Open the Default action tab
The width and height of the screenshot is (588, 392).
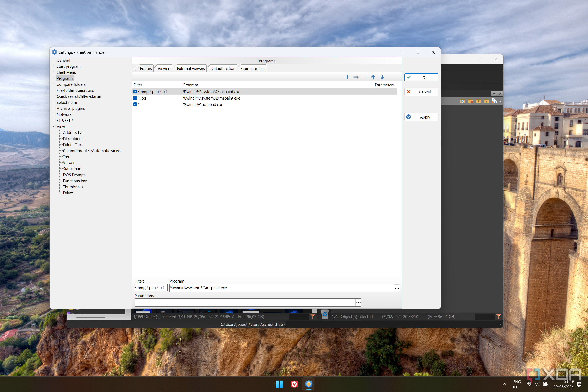point(223,68)
